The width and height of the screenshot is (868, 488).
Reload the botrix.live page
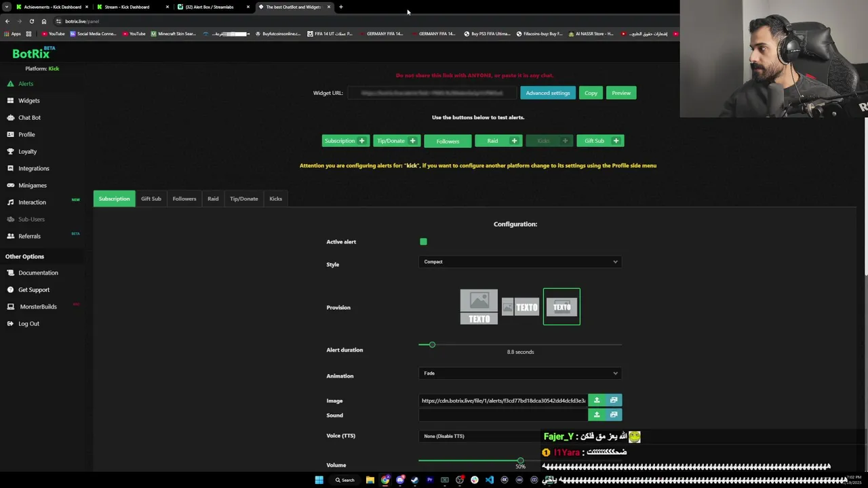tap(31, 21)
